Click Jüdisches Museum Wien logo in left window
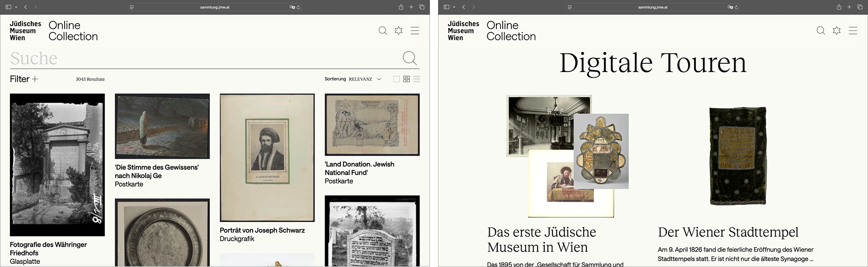 point(25,31)
